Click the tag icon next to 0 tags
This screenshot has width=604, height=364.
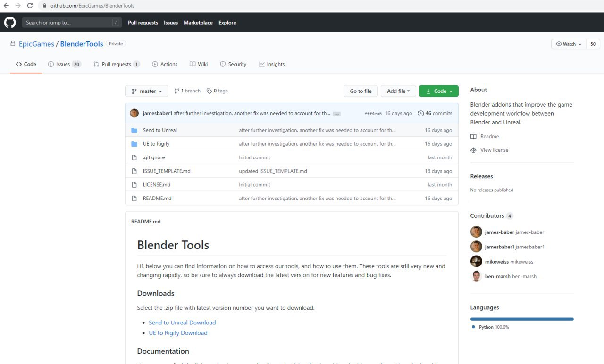[209, 91]
